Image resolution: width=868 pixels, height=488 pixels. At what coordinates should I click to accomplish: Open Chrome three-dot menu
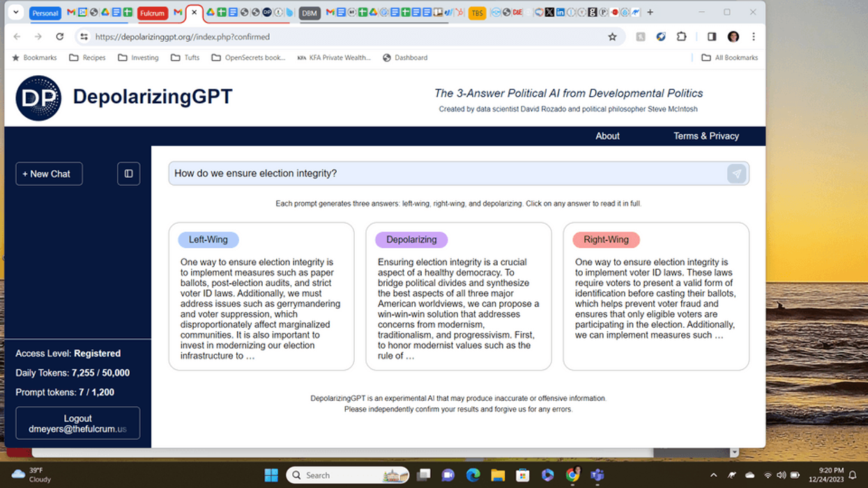(754, 37)
